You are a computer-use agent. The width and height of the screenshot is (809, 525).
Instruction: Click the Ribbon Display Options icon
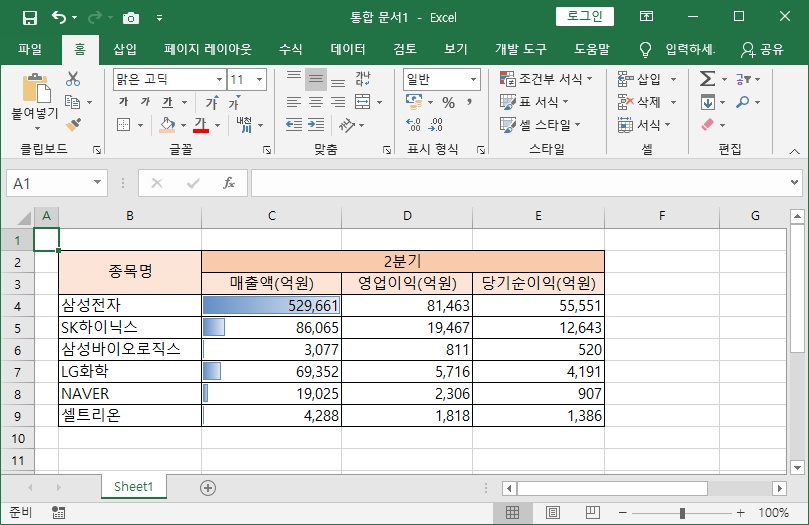click(646, 17)
